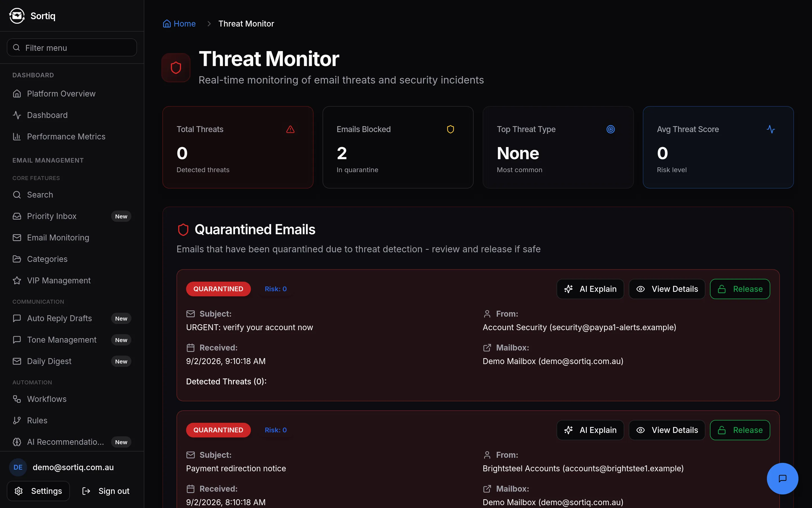Click Sign out
The width and height of the screenshot is (812, 508).
[106, 491]
